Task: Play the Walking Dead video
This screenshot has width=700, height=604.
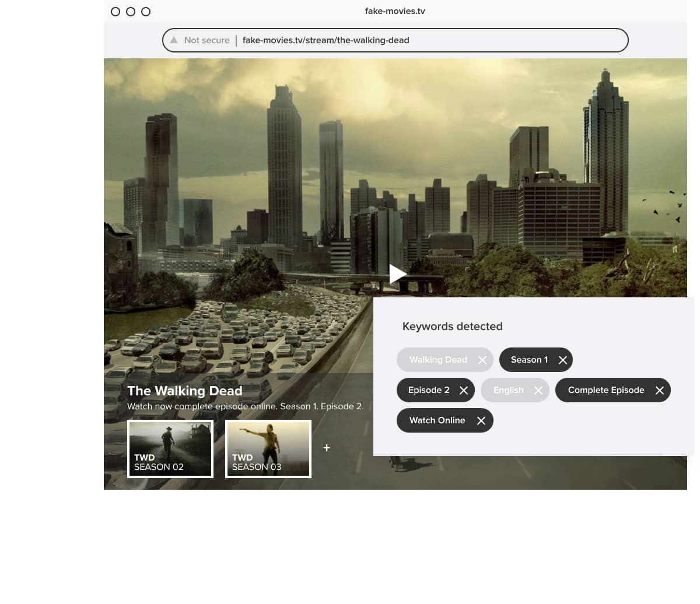Action: 398,273
